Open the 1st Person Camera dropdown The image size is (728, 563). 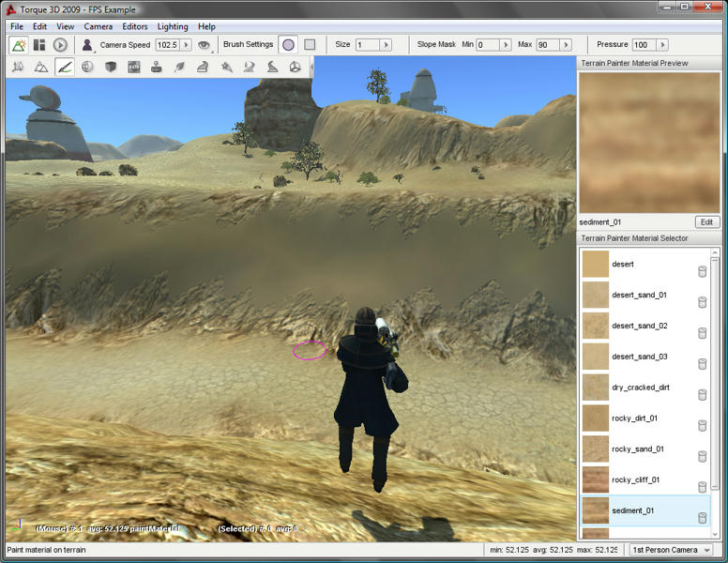670,550
